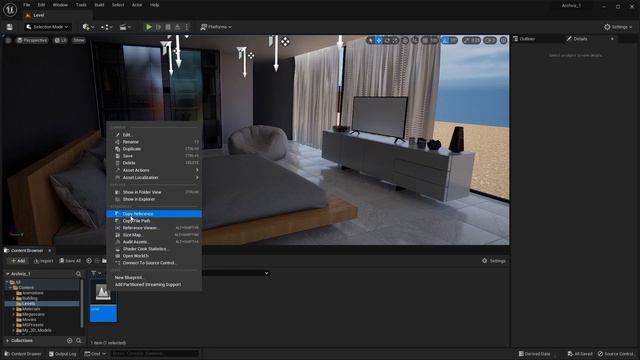Click the Stop simulation square button

(x=168, y=27)
